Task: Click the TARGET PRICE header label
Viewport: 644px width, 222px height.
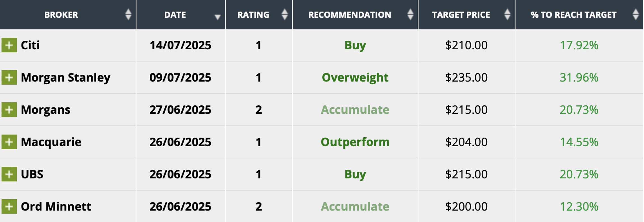Action: tap(461, 15)
